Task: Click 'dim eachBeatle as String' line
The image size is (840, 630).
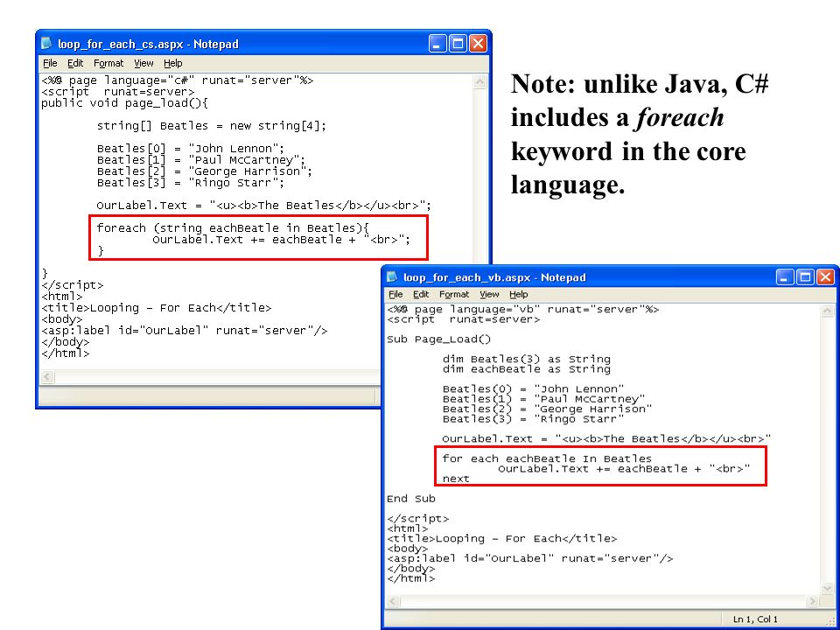Action: click(x=526, y=369)
